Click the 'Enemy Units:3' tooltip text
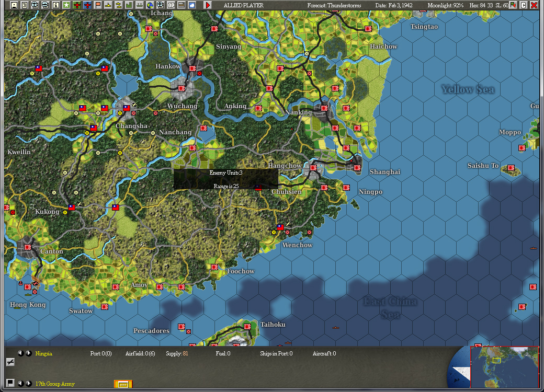 point(226,172)
